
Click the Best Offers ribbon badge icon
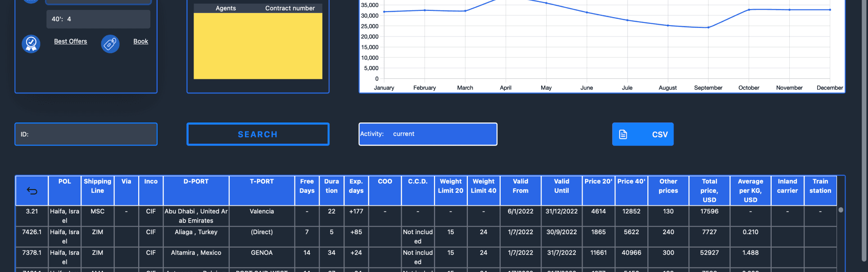(x=31, y=44)
